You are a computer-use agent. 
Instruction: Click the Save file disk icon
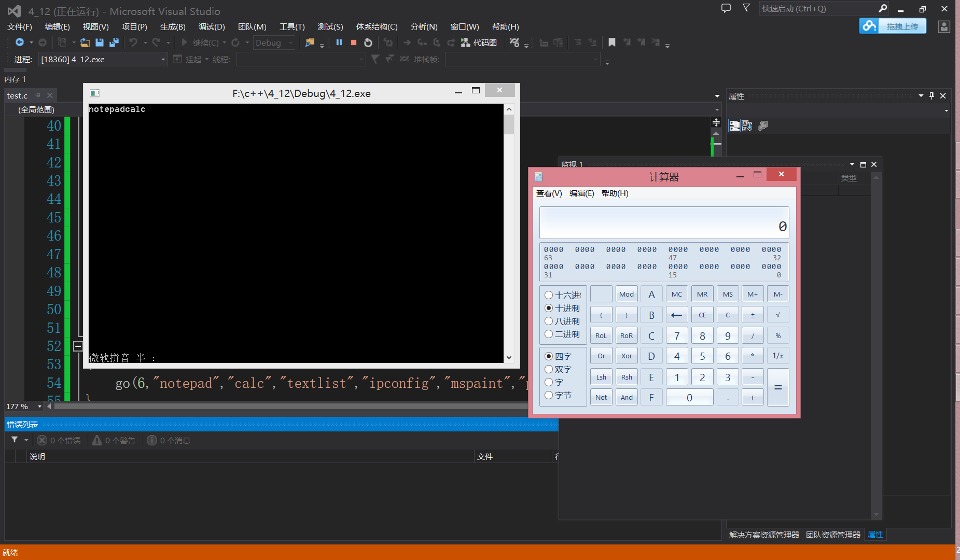click(100, 43)
